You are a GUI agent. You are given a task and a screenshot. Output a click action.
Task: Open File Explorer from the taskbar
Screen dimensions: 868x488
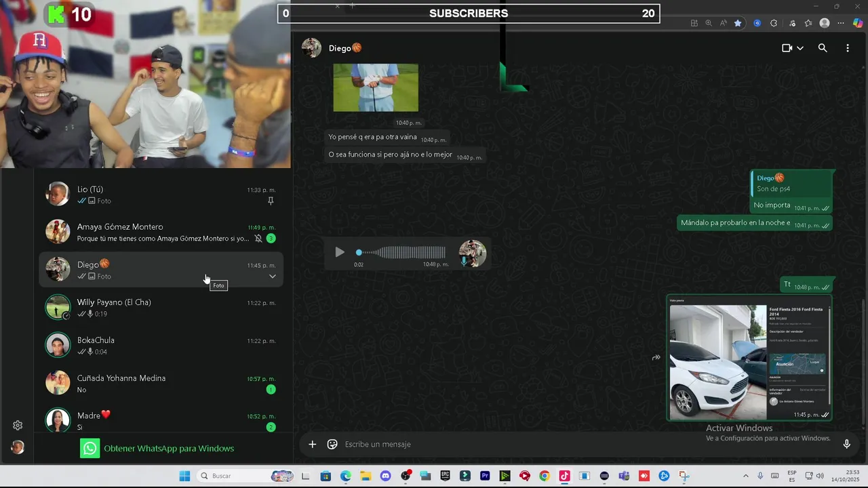tap(366, 476)
